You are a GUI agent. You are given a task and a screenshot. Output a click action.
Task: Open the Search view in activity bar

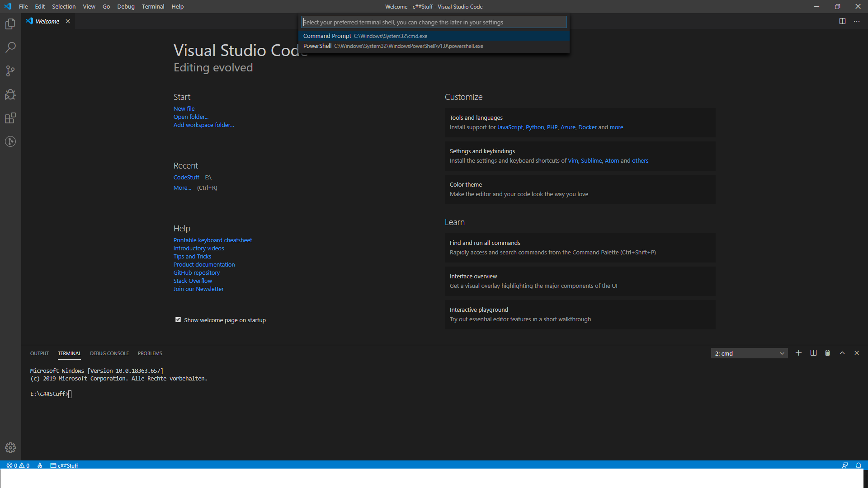(10, 47)
